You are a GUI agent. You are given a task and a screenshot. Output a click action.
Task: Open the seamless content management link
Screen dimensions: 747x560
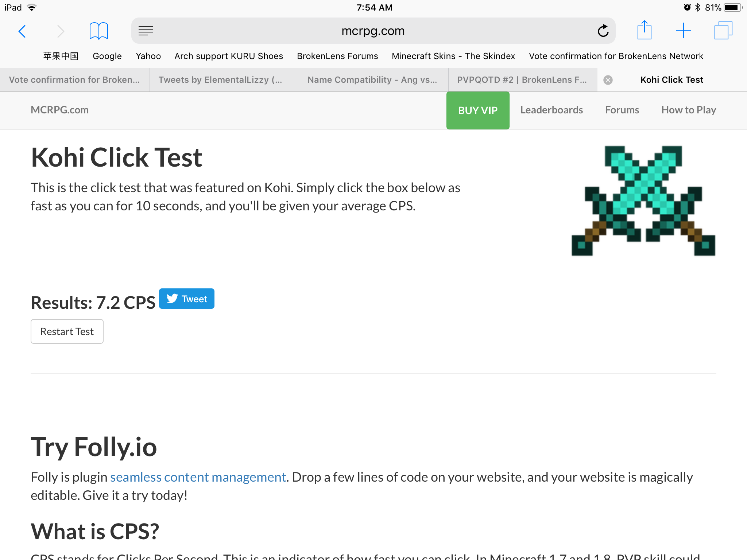(x=198, y=477)
